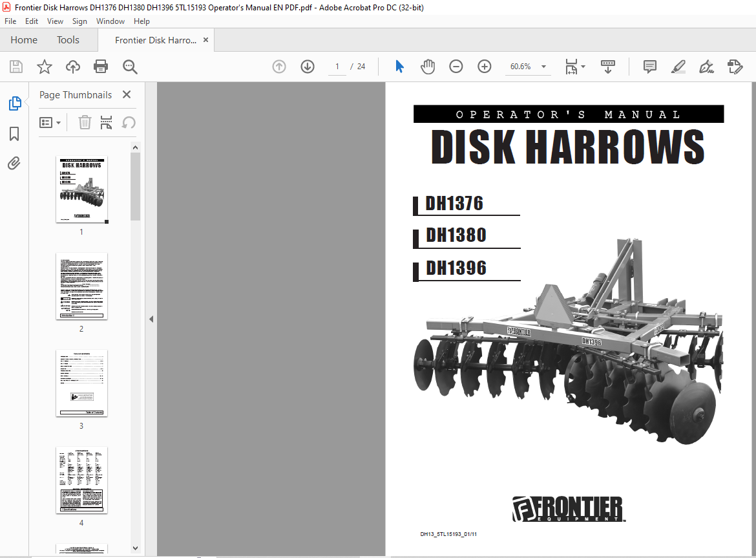Screen dimensions: 756x558
Task: Rotate page with the rotate icon
Action: pyautogui.click(x=128, y=122)
